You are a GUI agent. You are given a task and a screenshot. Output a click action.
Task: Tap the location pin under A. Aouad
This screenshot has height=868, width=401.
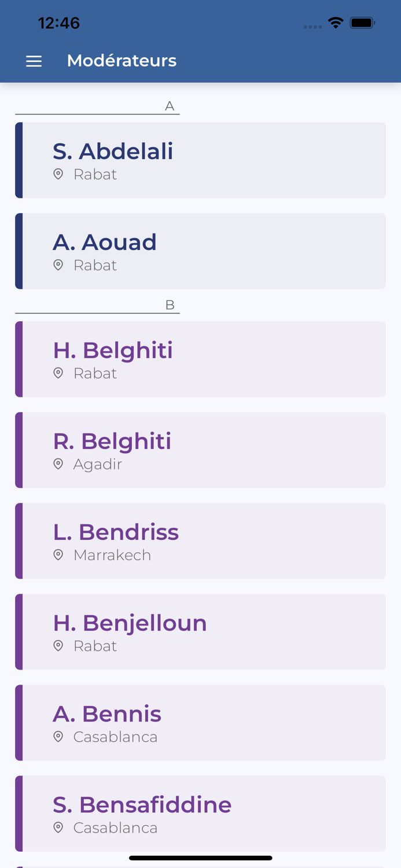(x=58, y=265)
